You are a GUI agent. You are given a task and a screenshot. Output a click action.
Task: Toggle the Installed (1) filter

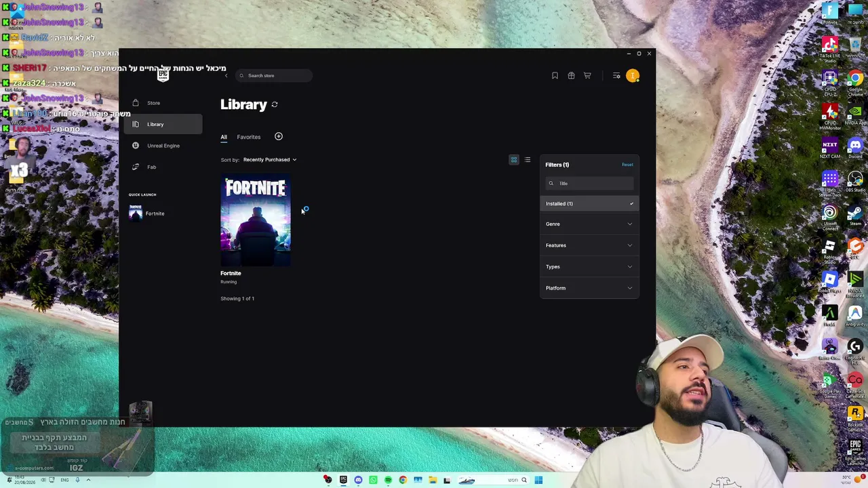click(x=589, y=203)
